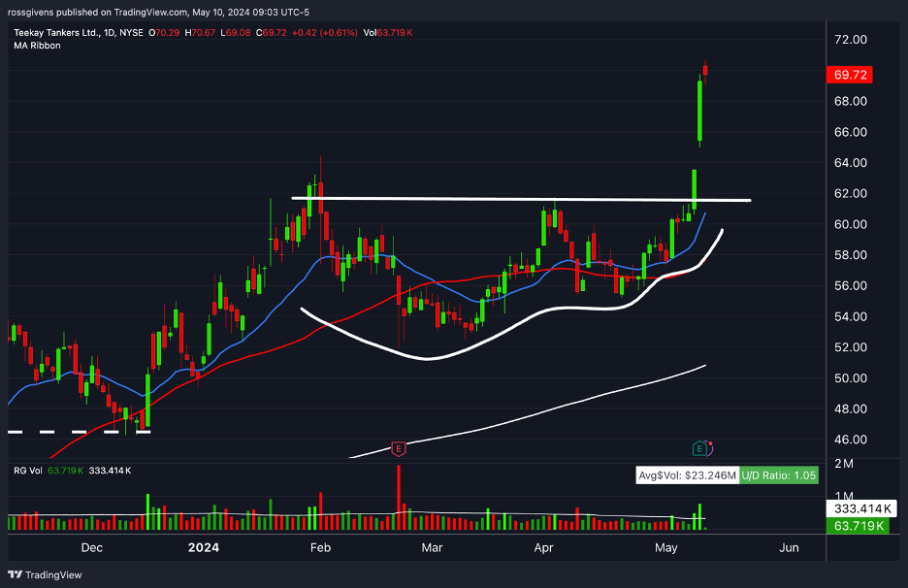
Task: Click the 62.00 price axis label
Action: coord(850,193)
